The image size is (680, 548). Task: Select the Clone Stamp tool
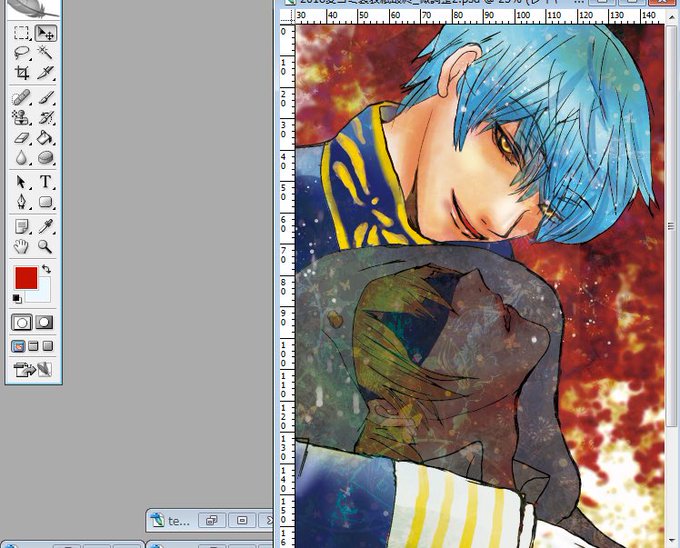click(21, 117)
